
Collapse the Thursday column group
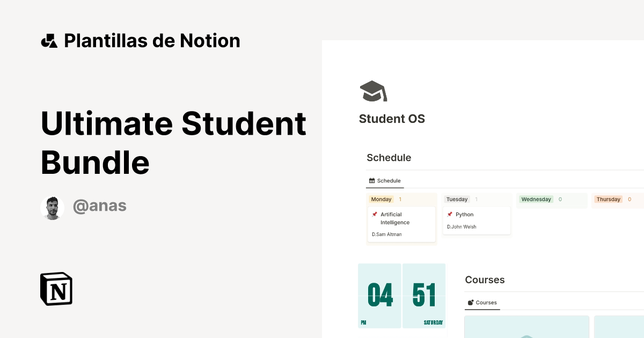[609, 199]
